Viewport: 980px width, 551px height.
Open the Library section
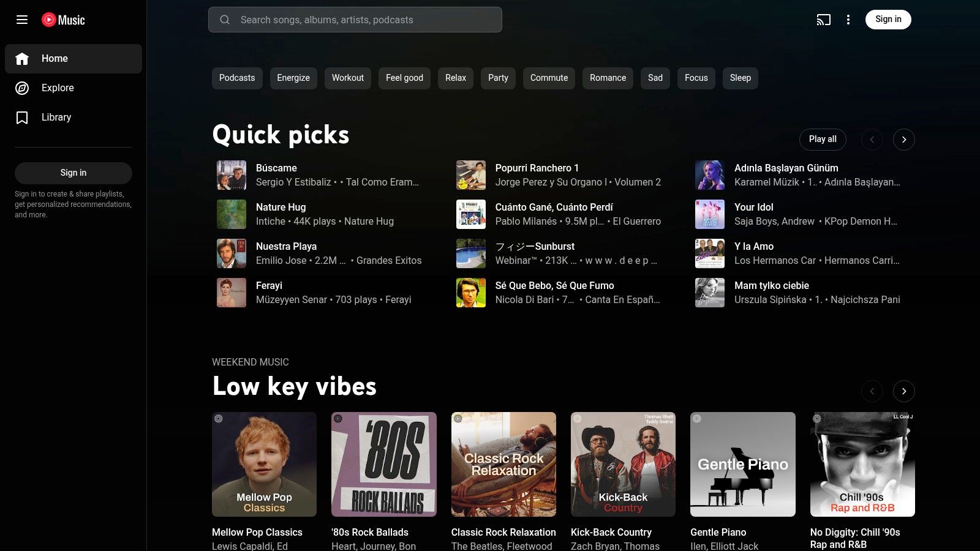tap(56, 117)
